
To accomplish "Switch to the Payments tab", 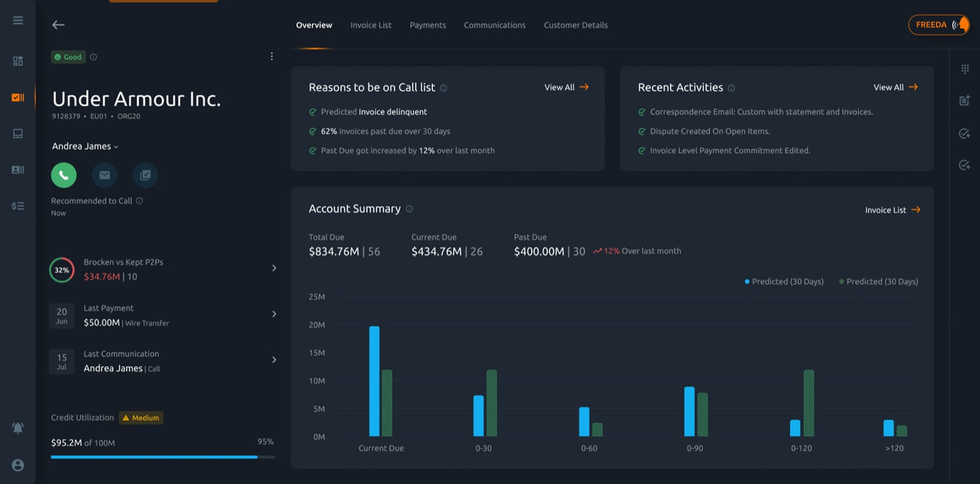I will (428, 25).
